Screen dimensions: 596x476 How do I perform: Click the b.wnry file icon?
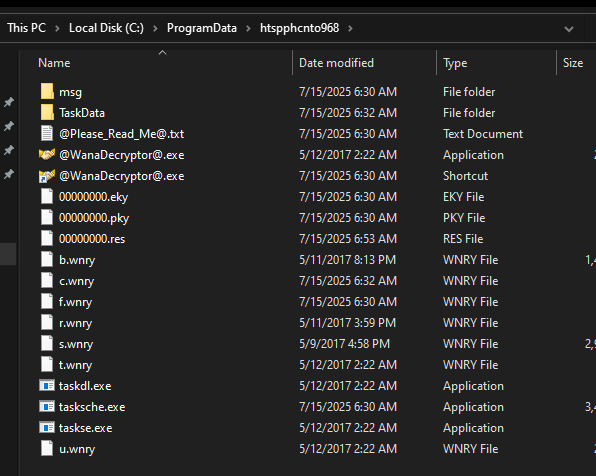pos(47,260)
